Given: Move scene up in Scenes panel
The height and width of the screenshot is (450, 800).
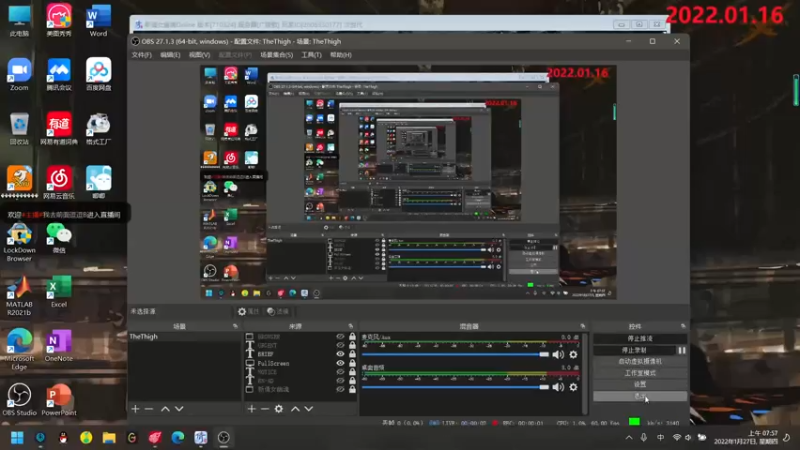Looking at the screenshot, I should [x=165, y=409].
